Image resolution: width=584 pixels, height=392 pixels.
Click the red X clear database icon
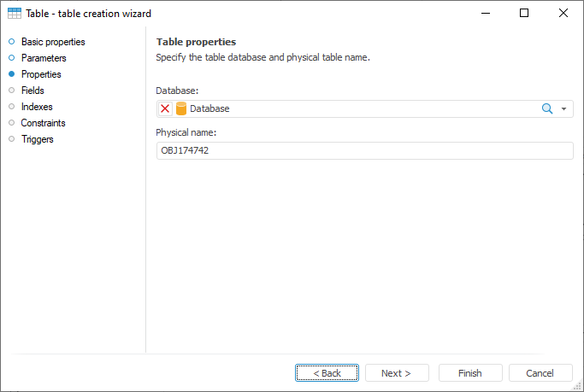click(x=165, y=109)
